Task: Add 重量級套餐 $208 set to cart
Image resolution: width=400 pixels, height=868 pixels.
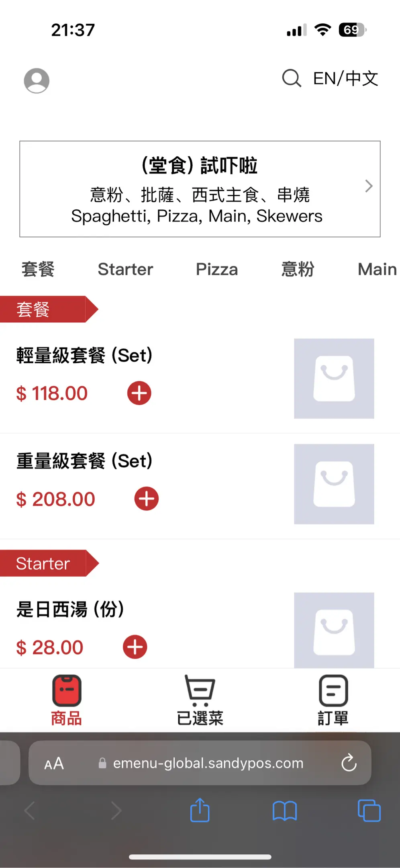Action: tap(147, 499)
